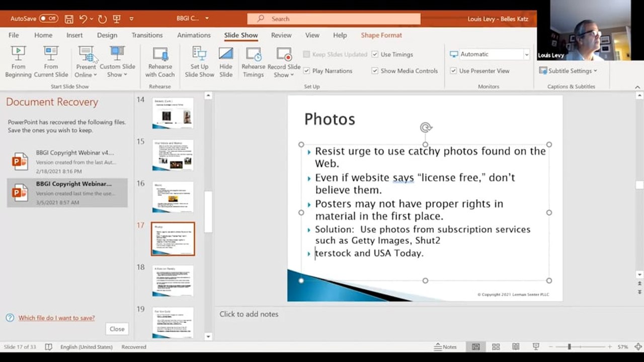The image size is (644, 362).
Task: Click the 'Which file do I want to save?' link
Action: [56, 318]
